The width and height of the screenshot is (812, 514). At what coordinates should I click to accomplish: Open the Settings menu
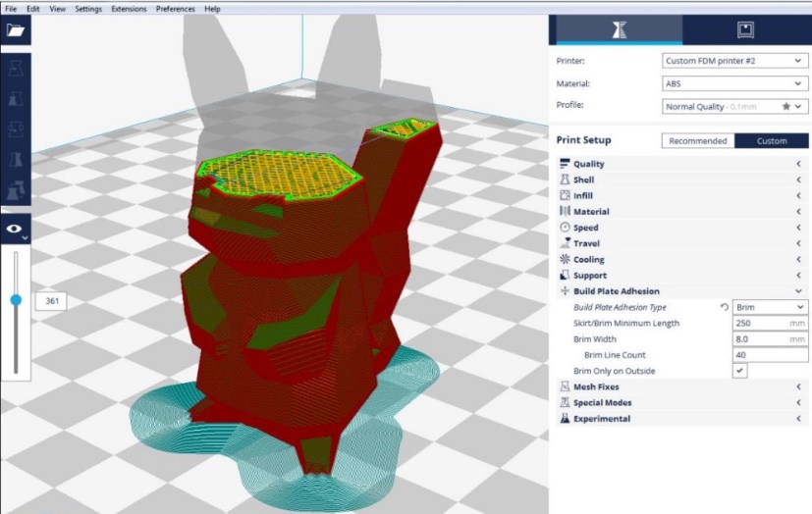[x=88, y=9]
